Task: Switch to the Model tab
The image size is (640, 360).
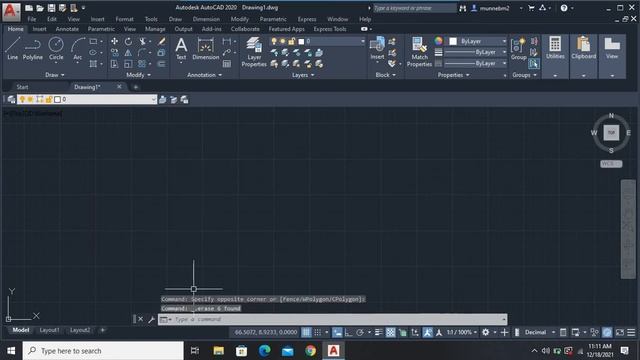Action: (x=20, y=330)
